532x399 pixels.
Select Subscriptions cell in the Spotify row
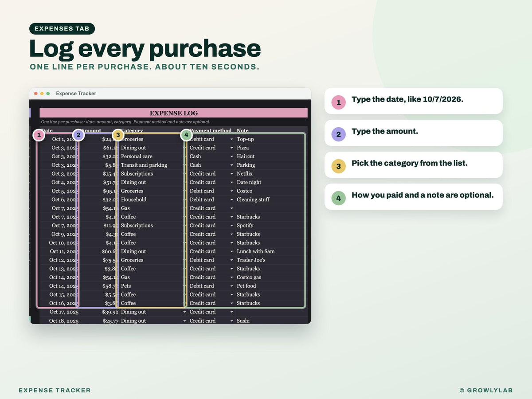153,226
